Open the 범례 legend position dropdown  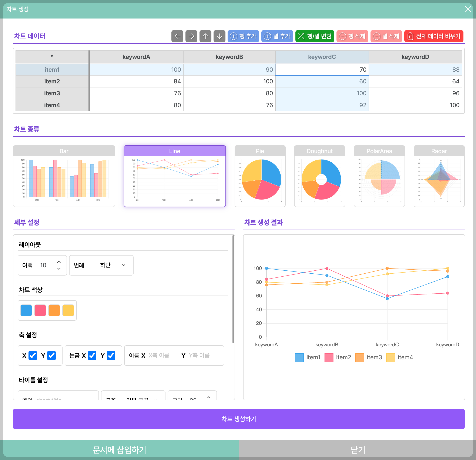(107, 265)
